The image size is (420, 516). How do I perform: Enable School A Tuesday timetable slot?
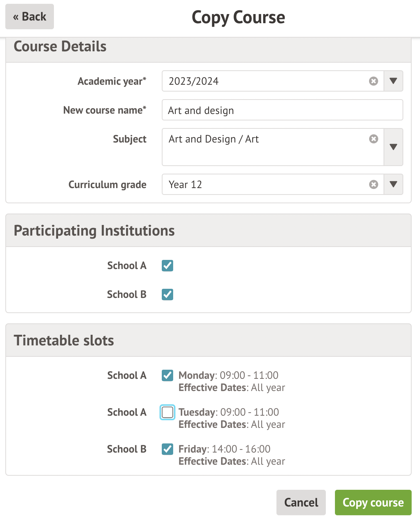coord(167,412)
